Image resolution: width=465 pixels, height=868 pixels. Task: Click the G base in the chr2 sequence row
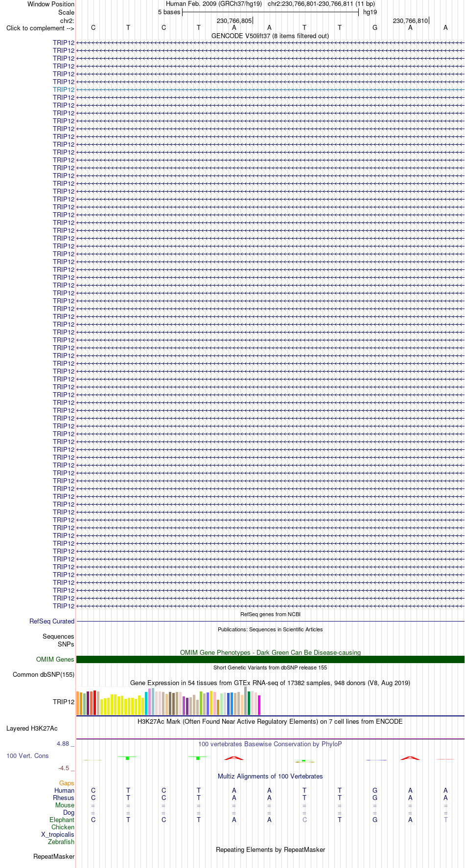[x=375, y=27]
